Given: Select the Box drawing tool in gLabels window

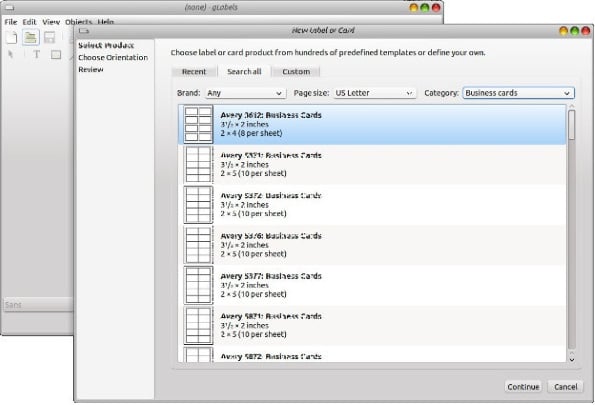Looking at the screenshot, I should click(56, 55).
